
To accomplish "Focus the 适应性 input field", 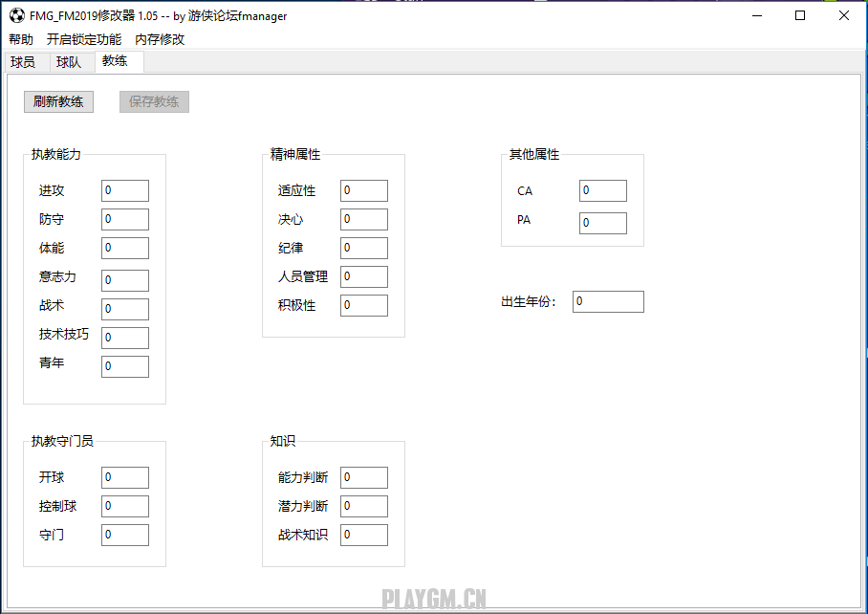I will pos(364,190).
